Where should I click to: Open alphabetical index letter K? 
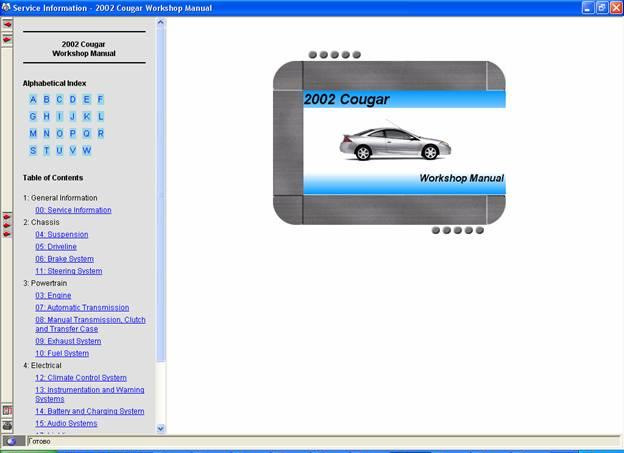(x=86, y=116)
